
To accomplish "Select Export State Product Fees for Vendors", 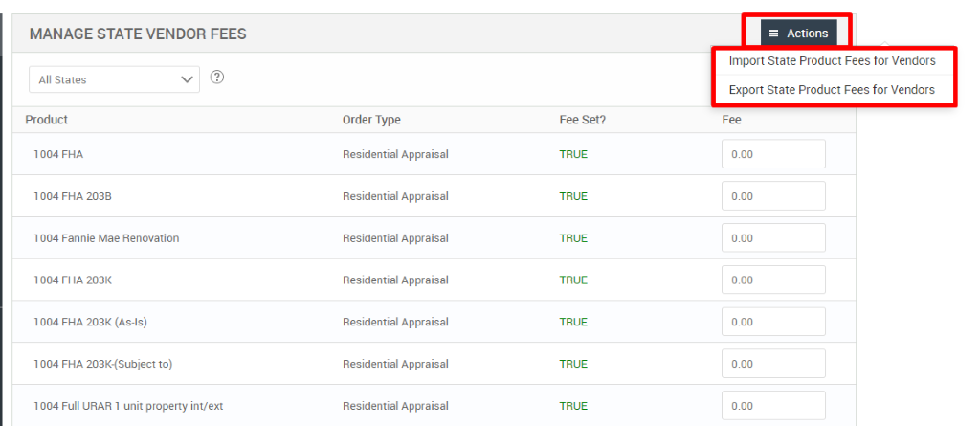I will (x=832, y=90).
